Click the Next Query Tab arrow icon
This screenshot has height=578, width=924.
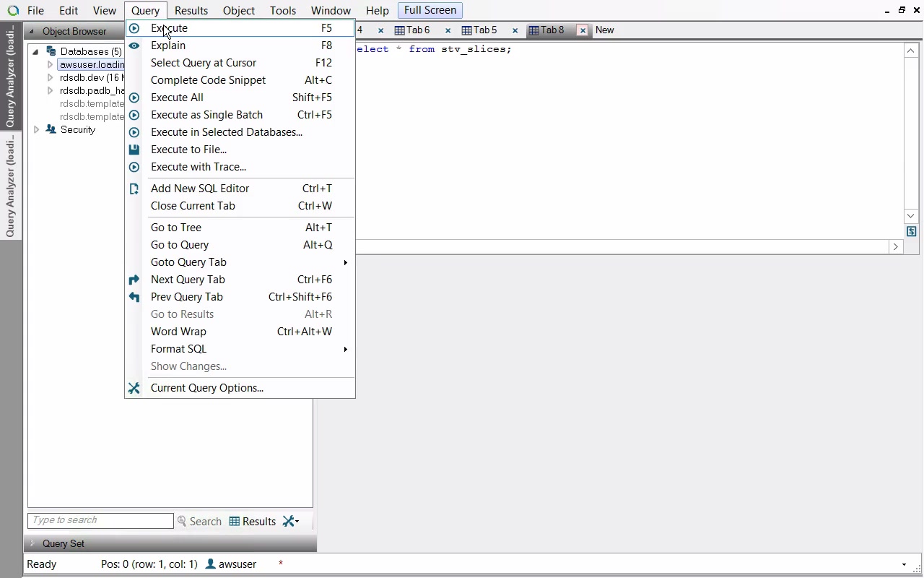click(134, 280)
